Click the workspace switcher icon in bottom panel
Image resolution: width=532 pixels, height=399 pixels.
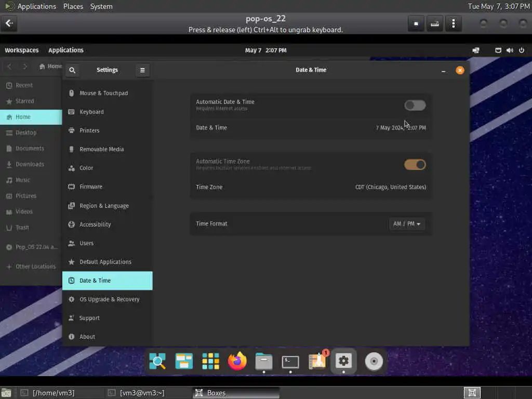point(472,393)
